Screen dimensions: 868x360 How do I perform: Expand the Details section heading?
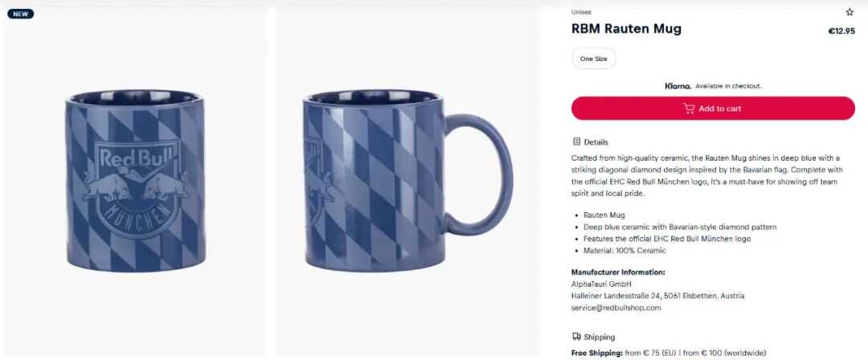pos(590,142)
